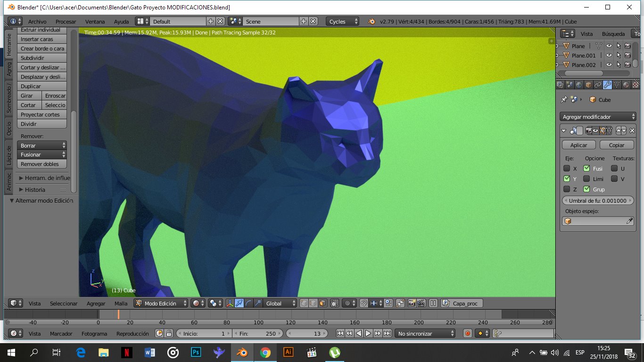644x362 pixels.
Task: Open the Material properties sphere tab
Action: [x=626, y=85]
